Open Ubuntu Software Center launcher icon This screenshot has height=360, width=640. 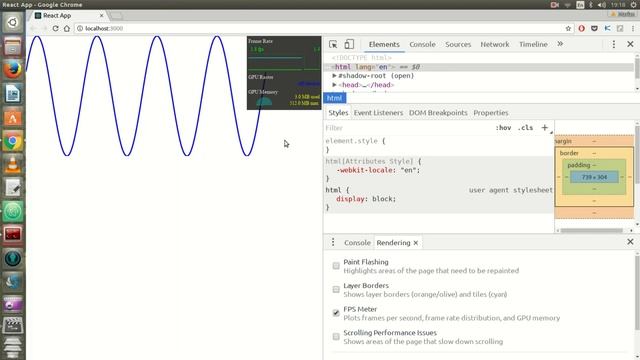[13, 118]
